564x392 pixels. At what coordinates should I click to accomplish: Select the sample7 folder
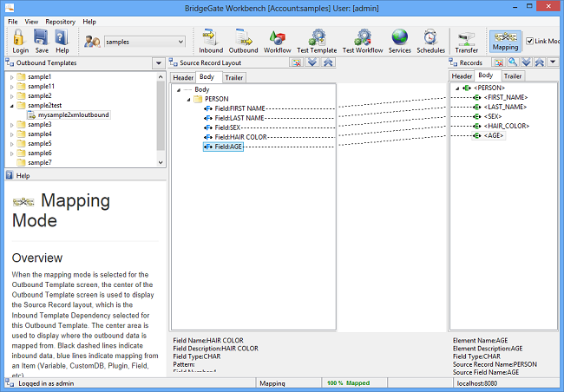coord(35,162)
